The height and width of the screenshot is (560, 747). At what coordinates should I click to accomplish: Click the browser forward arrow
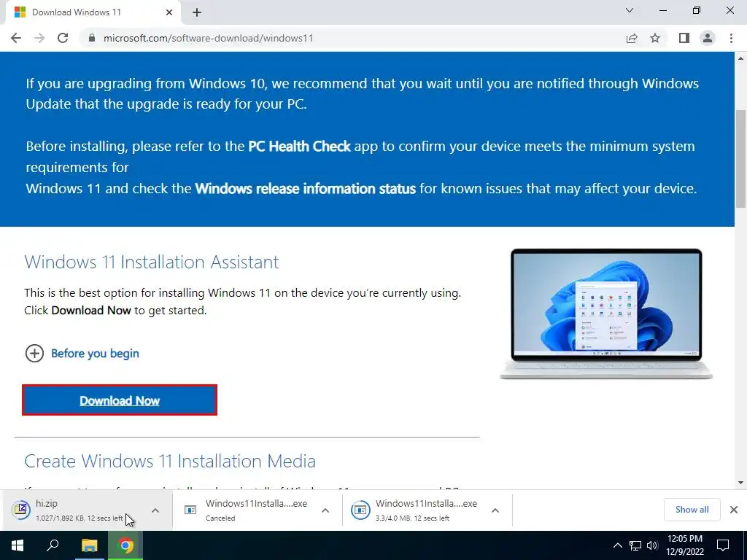pos(39,38)
